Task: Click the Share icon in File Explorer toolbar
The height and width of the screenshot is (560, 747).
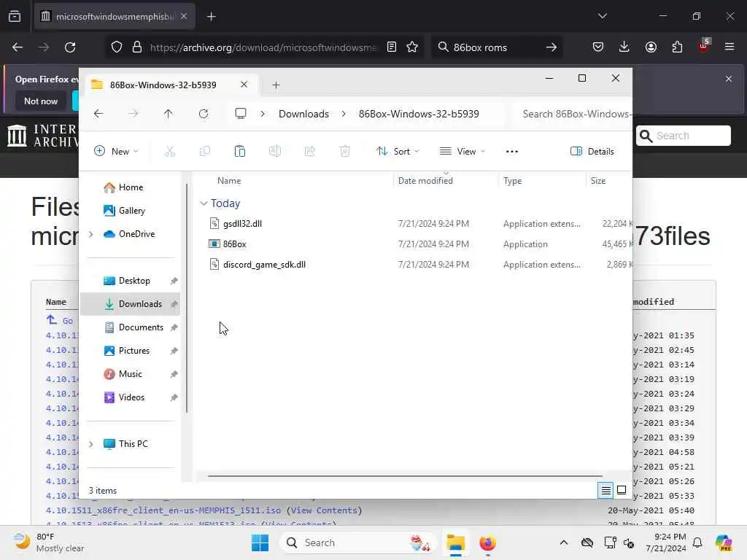Action: coord(309,152)
